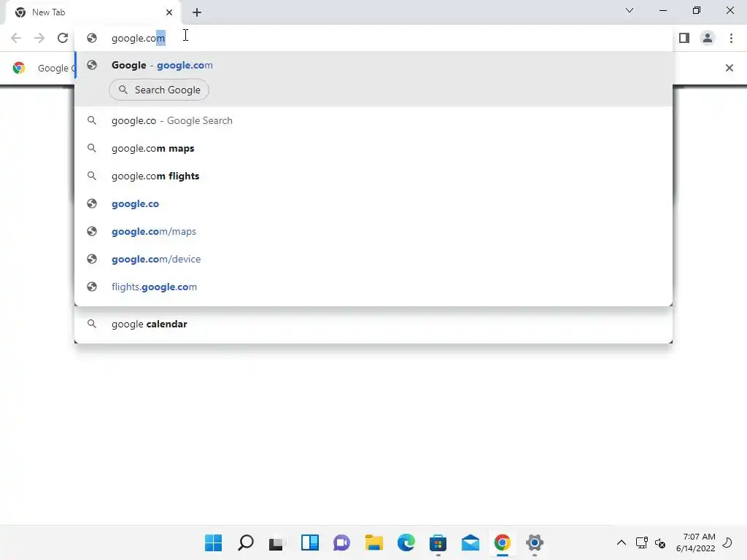
Task: Open Settings gear on taskbar
Action: click(x=535, y=542)
